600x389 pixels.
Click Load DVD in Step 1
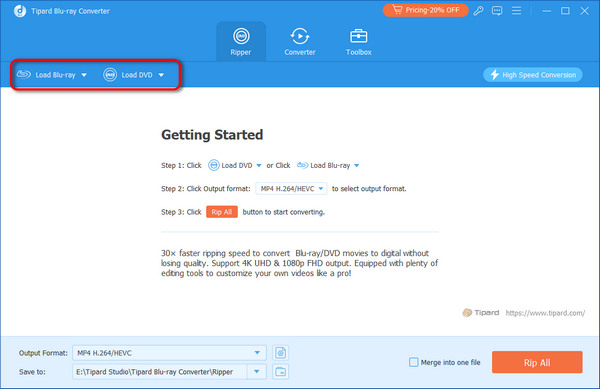coord(230,165)
